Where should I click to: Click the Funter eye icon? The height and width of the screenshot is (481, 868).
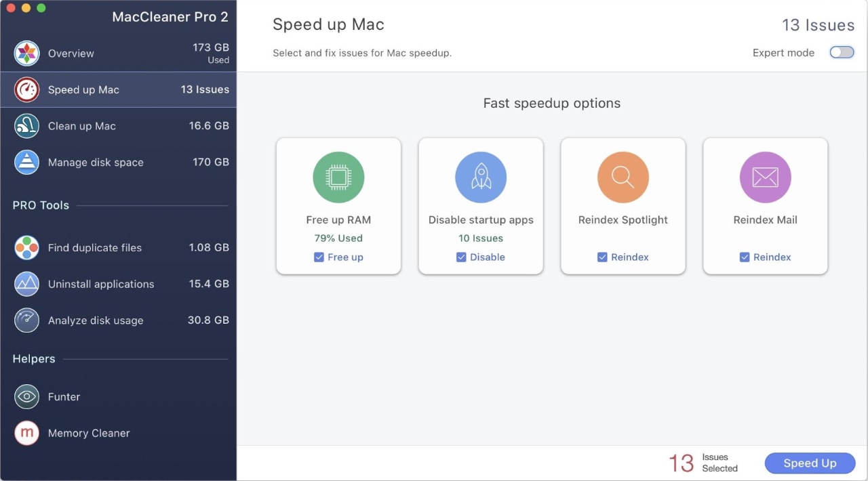pyautogui.click(x=26, y=397)
